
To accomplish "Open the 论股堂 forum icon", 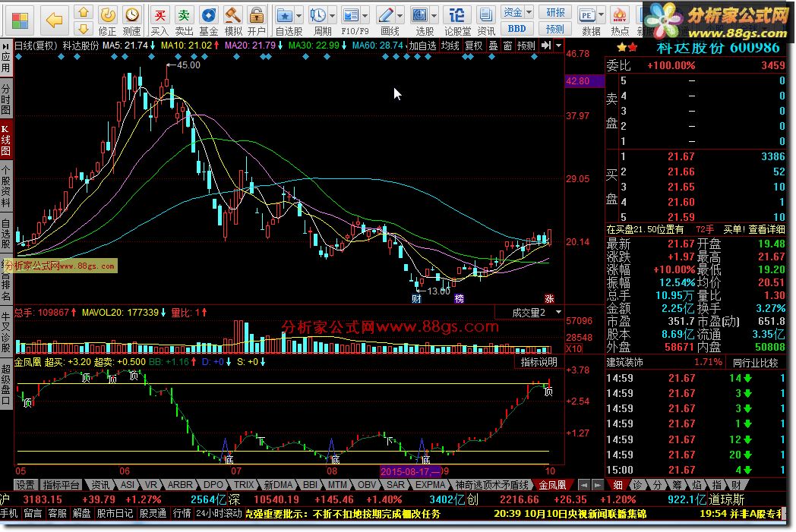I will tap(457, 20).
